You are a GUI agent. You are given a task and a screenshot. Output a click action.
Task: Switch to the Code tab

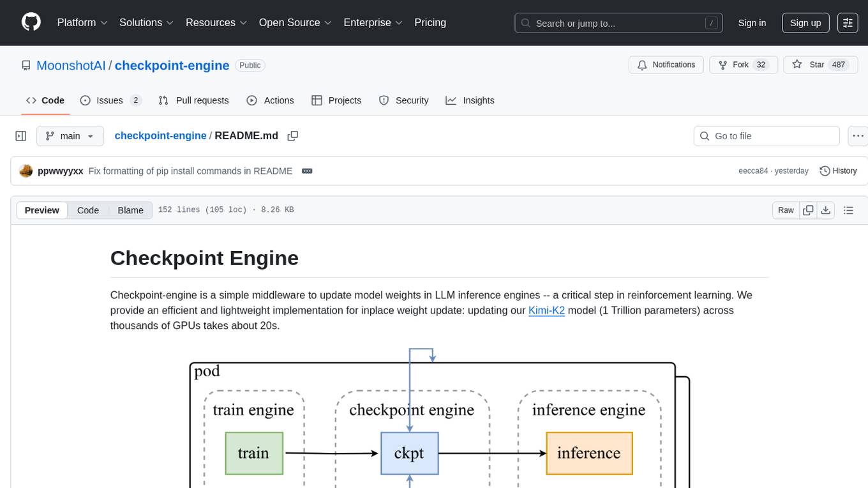pyautogui.click(x=45, y=100)
